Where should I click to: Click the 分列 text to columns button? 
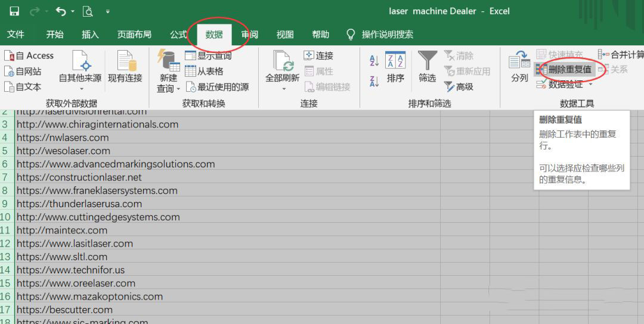[x=519, y=67]
